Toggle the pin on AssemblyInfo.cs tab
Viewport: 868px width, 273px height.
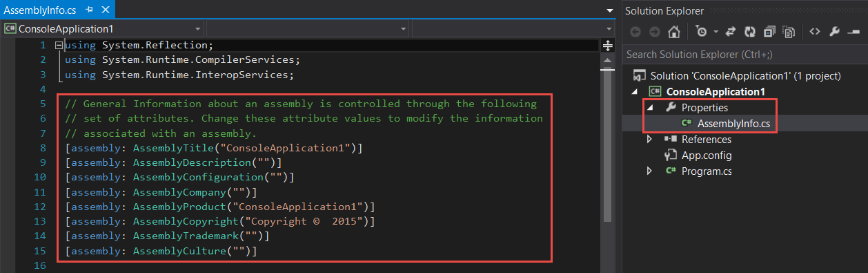pyautogui.click(x=89, y=10)
